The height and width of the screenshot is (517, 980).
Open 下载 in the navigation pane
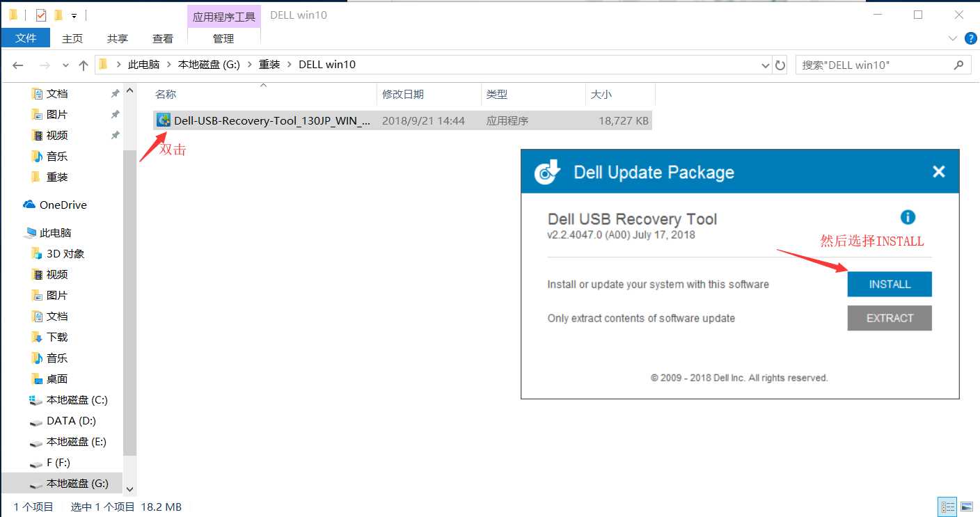click(x=57, y=337)
